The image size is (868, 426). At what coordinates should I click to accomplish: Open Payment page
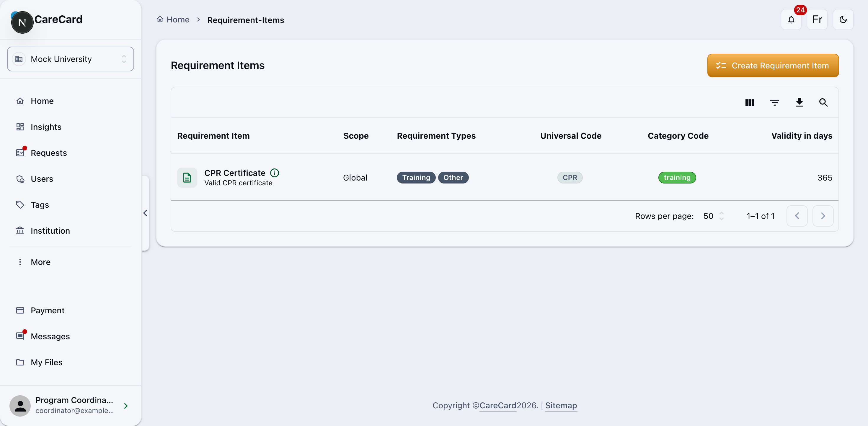click(71, 310)
